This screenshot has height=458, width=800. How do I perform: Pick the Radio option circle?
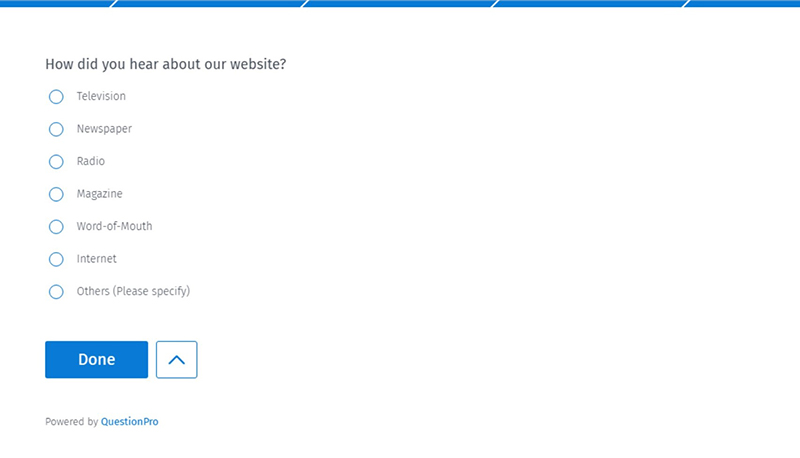tap(56, 162)
